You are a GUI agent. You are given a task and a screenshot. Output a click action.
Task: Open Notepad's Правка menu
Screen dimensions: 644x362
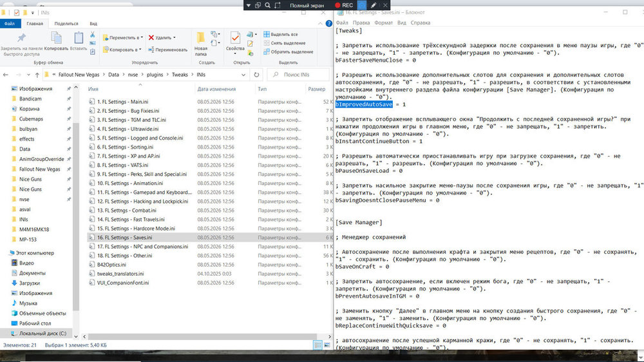click(x=361, y=23)
